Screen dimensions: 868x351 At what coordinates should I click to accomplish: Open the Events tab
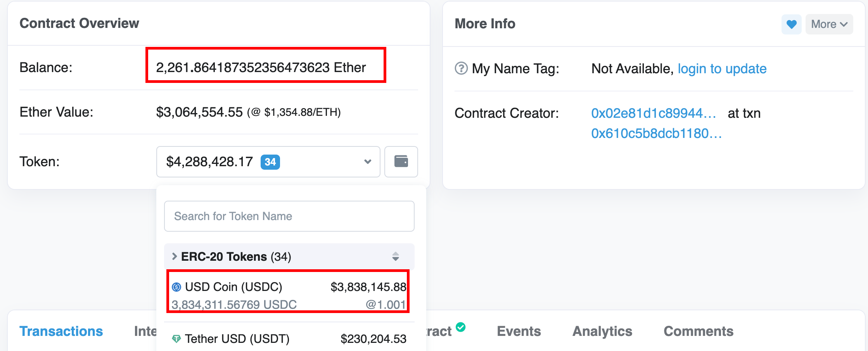click(519, 331)
